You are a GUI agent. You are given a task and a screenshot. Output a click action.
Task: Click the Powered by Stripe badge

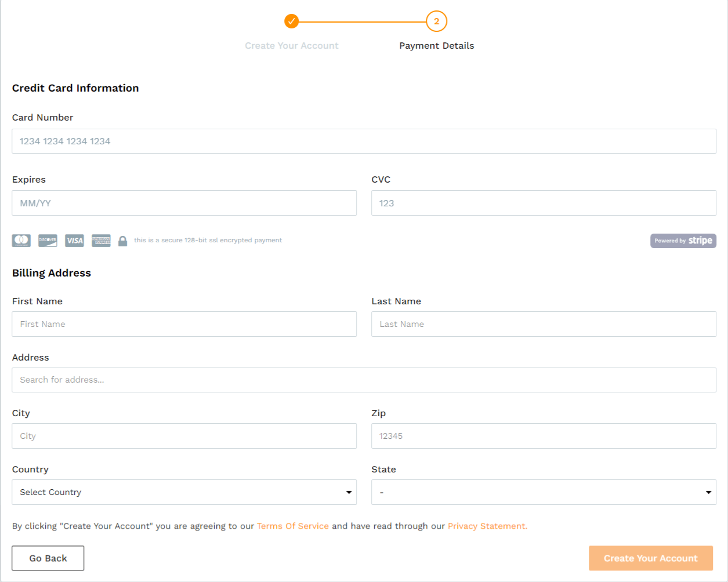click(683, 241)
